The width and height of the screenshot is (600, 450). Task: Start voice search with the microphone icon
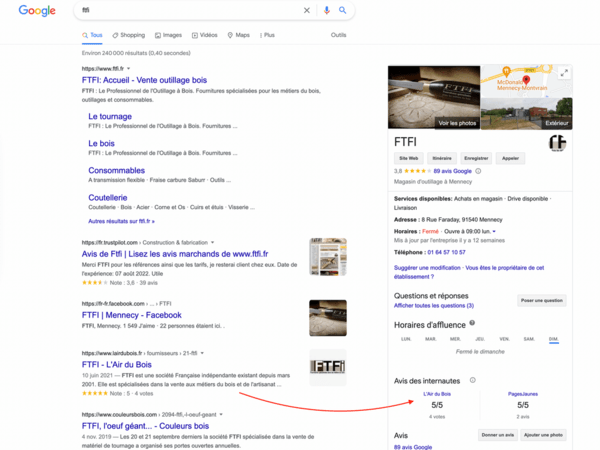point(326,11)
